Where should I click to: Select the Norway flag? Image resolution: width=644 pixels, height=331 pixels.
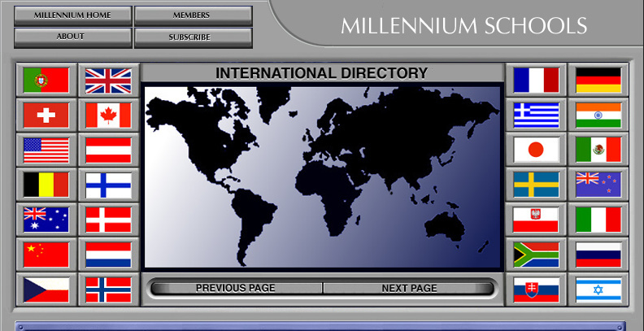click(108, 290)
